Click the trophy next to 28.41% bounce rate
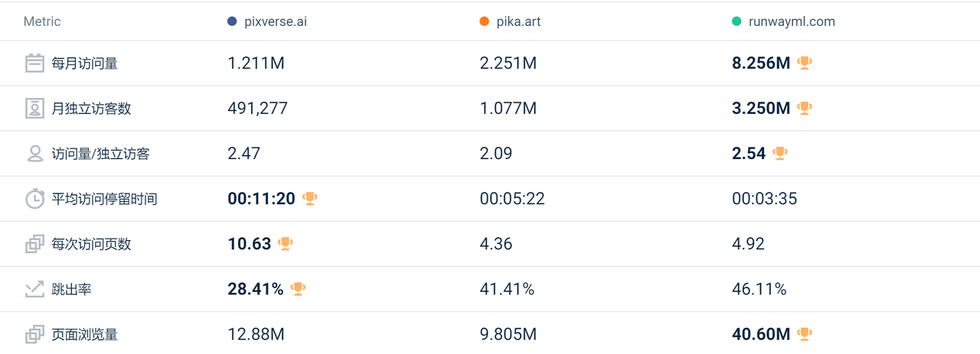Image resolution: width=980 pixels, height=354 pixels. click(x=298, y=289)
